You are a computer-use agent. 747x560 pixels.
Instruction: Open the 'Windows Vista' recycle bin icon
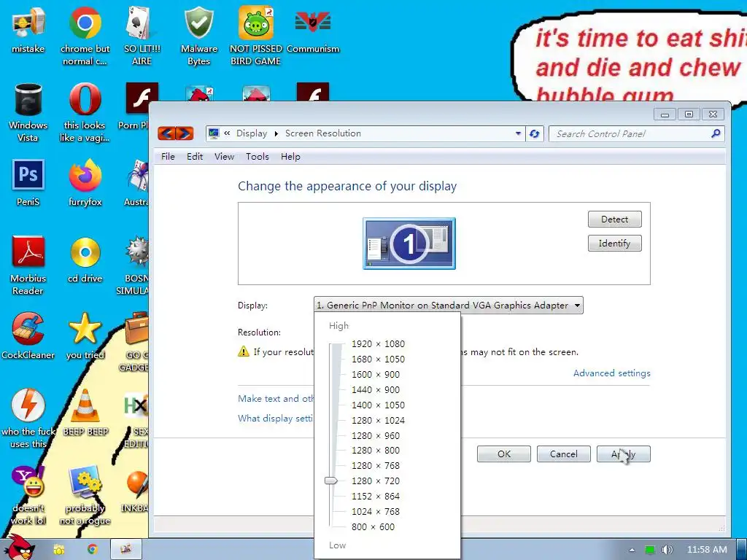[28, 113]
